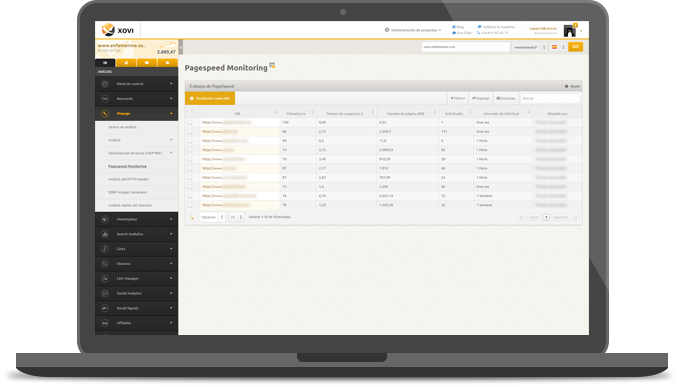Expand the Search Analytics menu arrow

point(171,234)
